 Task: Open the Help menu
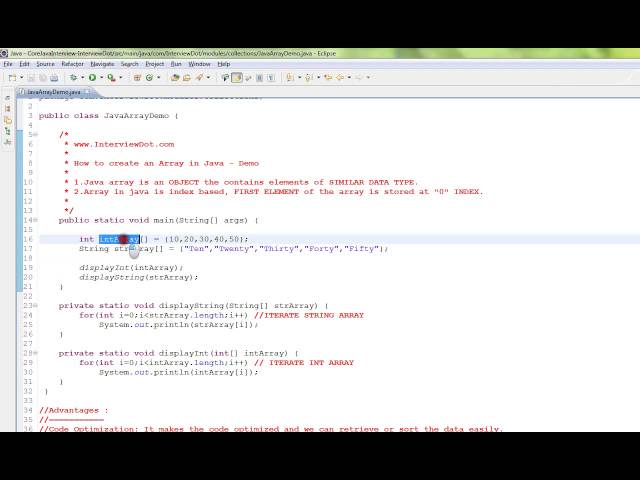(224, 64)
